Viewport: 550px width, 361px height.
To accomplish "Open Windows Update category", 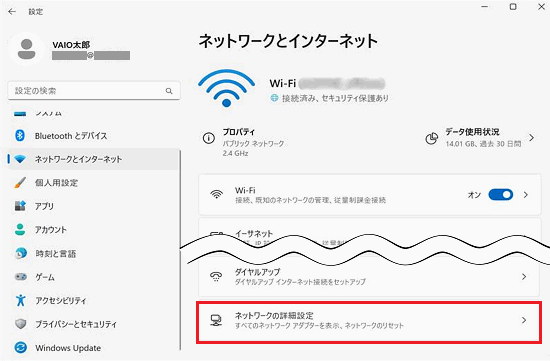I will (93, 348).
